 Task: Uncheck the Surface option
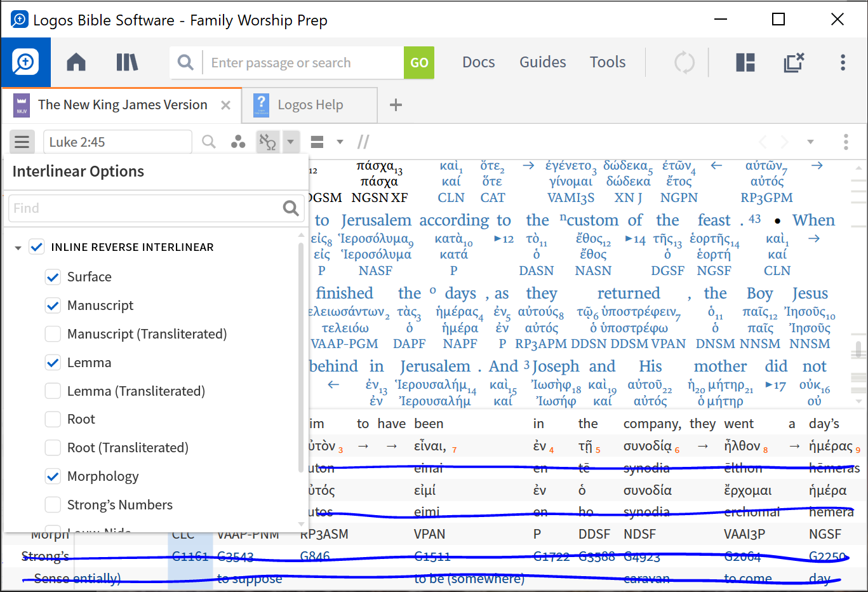(53, 277)
